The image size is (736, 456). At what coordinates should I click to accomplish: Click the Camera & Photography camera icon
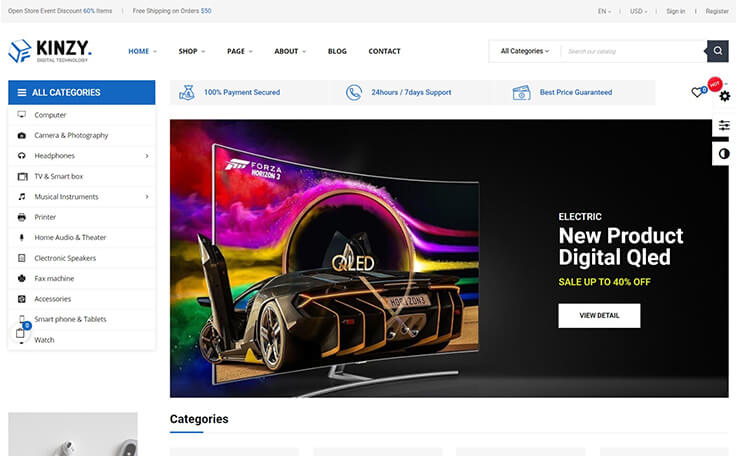coord(22,135)
